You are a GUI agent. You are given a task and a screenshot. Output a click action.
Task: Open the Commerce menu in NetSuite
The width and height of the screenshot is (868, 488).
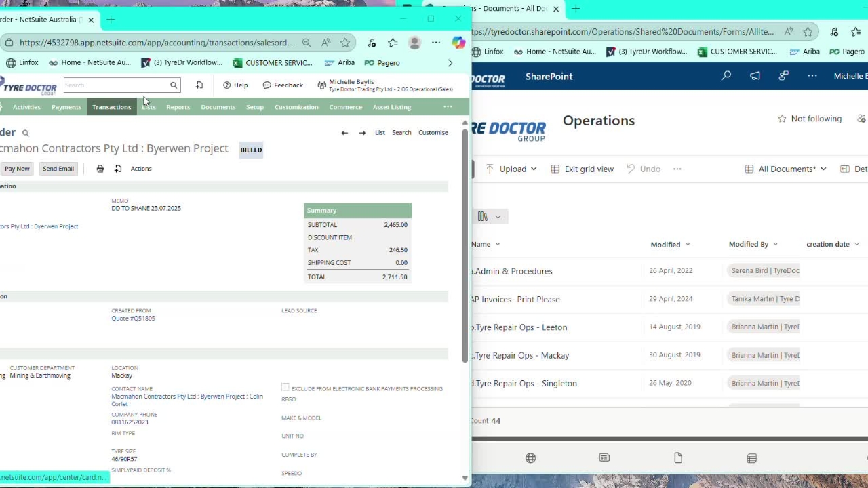click(346, 107)
